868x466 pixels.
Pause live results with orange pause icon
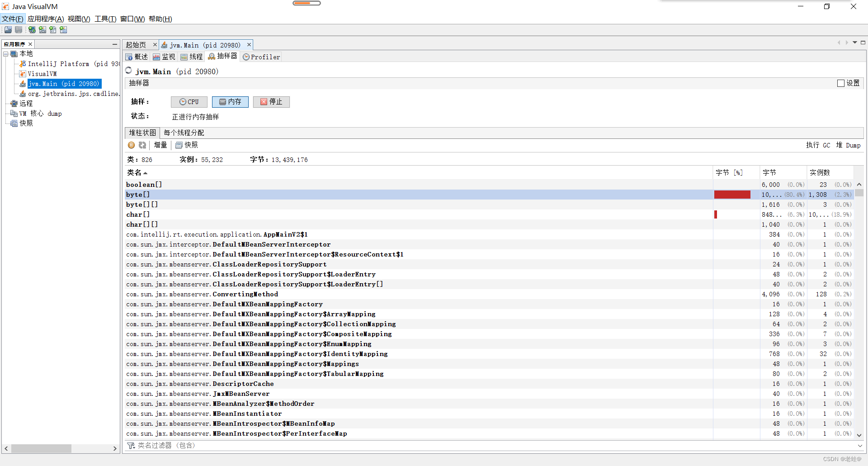131,145
